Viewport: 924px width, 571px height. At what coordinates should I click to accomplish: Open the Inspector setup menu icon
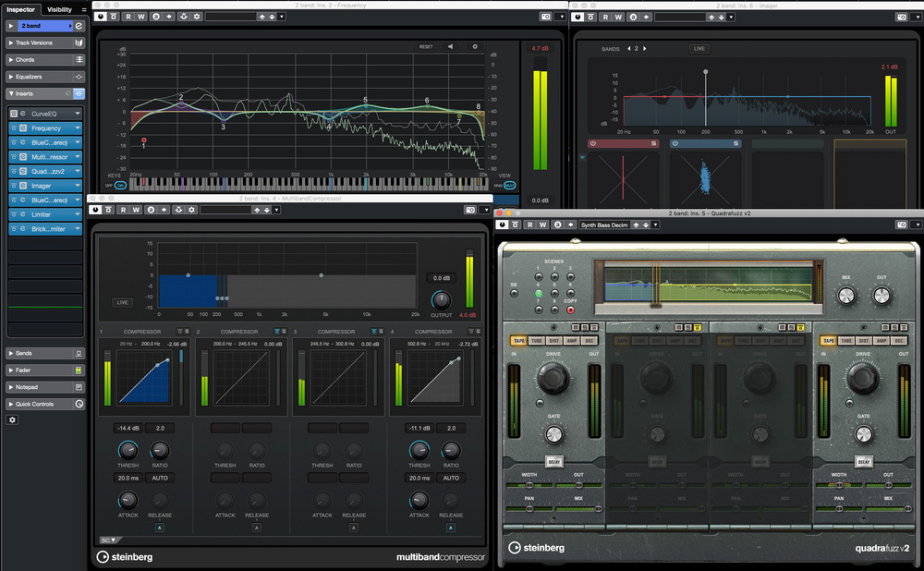pos(84,9)
